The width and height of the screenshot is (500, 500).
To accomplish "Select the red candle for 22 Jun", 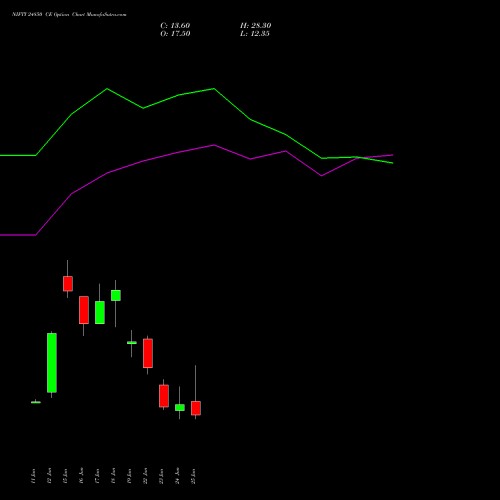I will click(x=148, y=353).
